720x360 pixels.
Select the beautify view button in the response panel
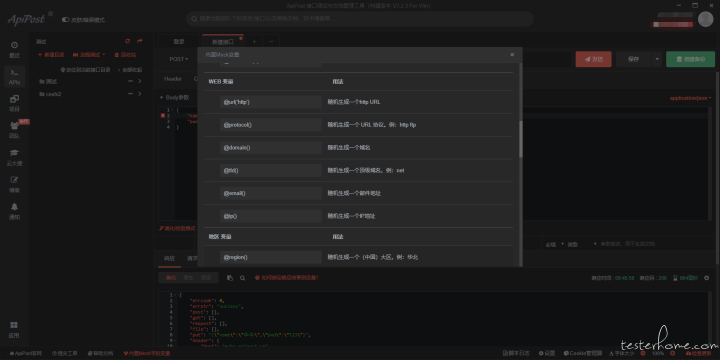tap(171, 278)
